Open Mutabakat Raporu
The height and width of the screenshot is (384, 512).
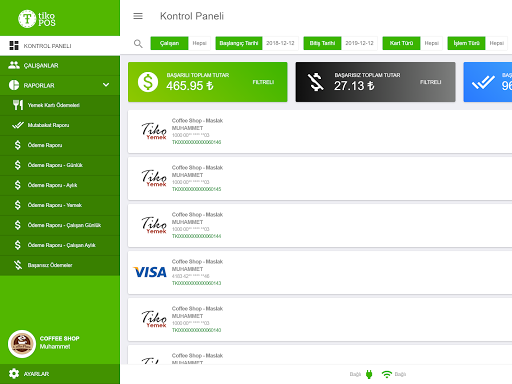tap(60, 125)
